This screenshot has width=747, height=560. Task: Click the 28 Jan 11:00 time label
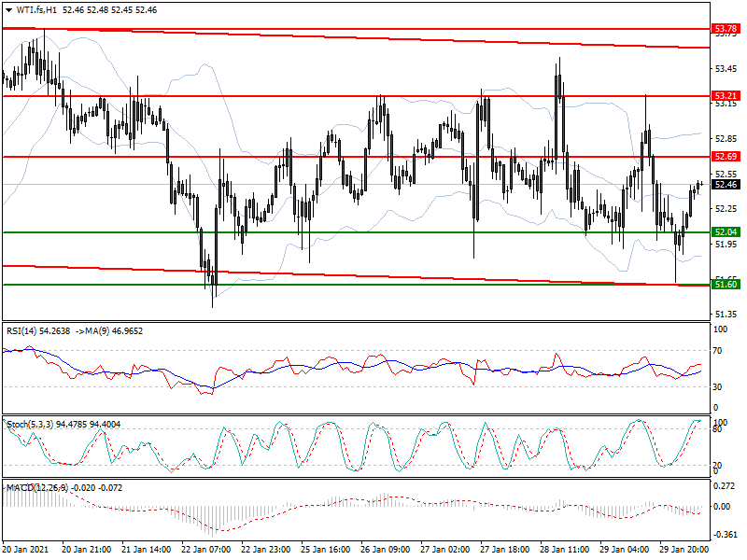coord(565,550)
